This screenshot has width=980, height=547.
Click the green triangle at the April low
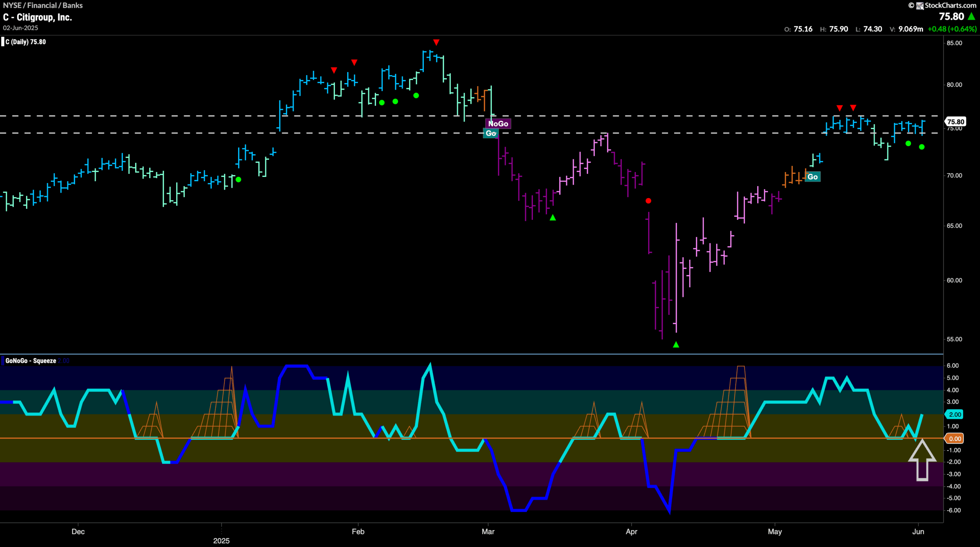676,344
